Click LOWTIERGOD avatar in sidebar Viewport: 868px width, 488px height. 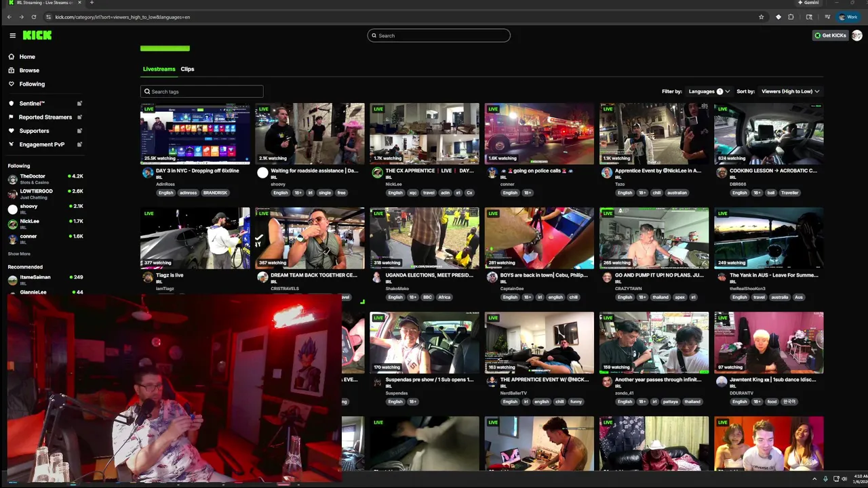pos(12,194)
